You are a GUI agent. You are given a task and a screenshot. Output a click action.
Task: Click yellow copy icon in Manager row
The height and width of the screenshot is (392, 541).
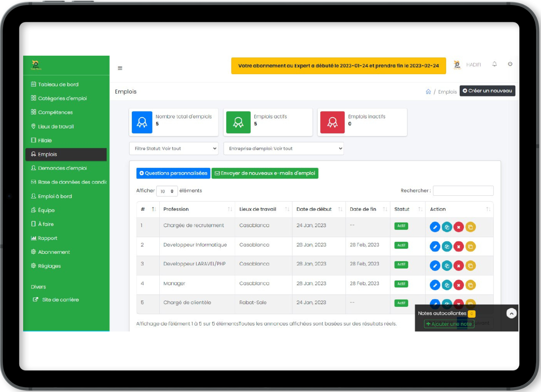click(470, 285)
